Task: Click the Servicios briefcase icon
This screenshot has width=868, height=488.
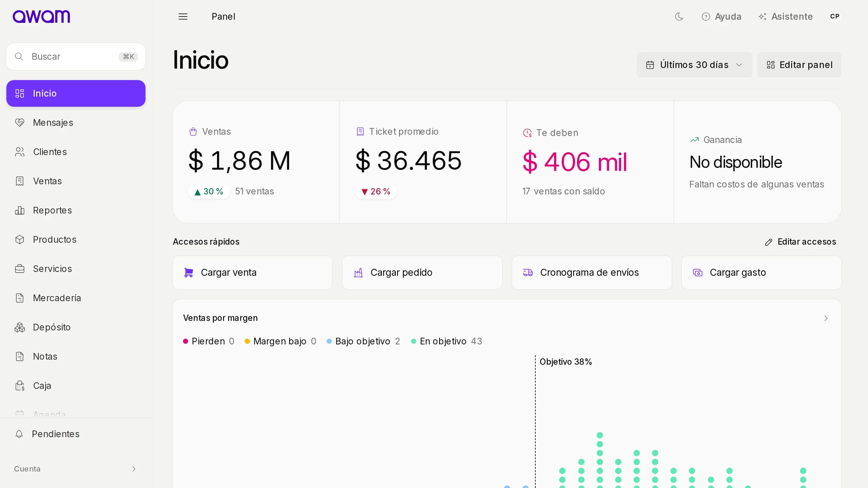Action: (20, 269)
